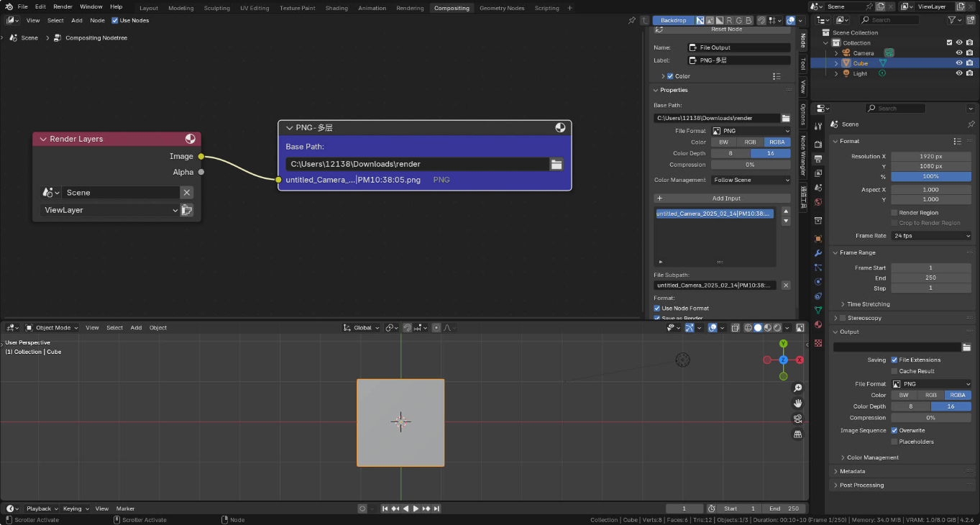Open the Keying menu in timeline
Image resolution: width=980 pixels, height=525 pixels.
(75, 508)
